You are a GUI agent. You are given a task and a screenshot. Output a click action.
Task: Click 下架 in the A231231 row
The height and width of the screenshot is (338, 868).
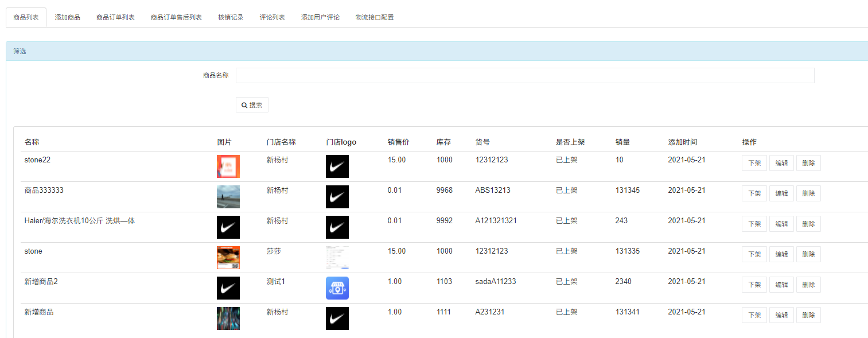tap(754, 315)
